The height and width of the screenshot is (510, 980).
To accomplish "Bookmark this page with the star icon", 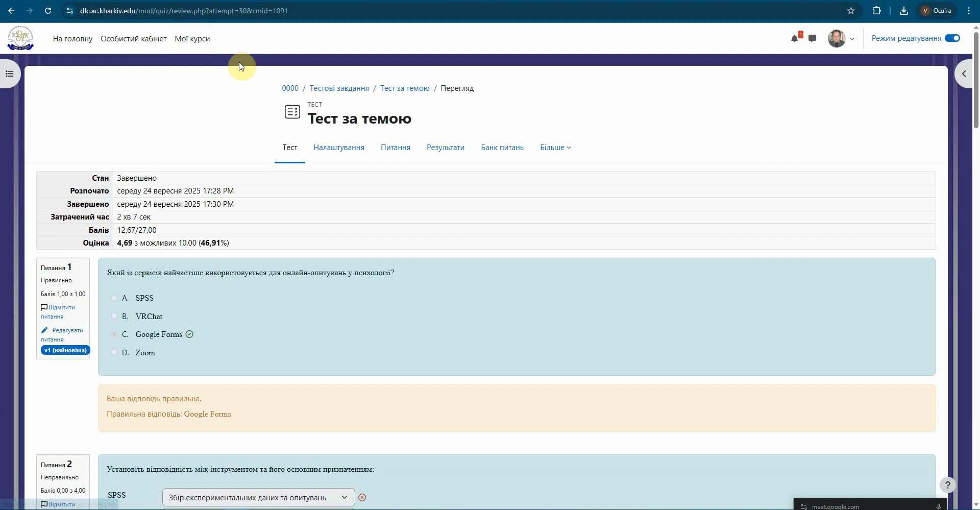I will 851,11.
